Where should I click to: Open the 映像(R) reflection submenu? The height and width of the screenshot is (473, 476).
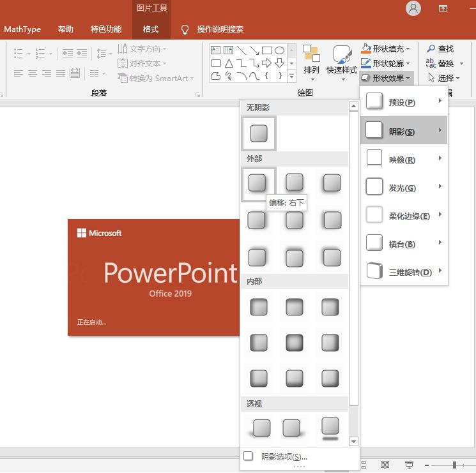point(404,160)
